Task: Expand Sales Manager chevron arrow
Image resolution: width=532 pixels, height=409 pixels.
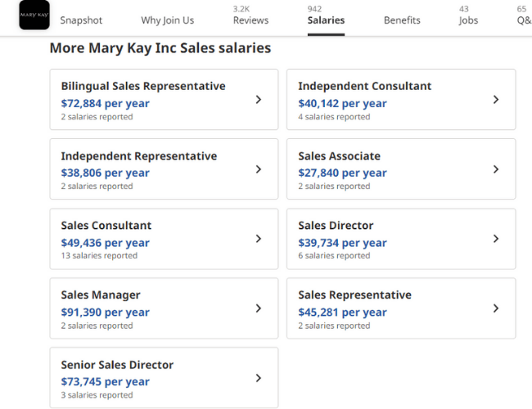Action: pos(259,308)
